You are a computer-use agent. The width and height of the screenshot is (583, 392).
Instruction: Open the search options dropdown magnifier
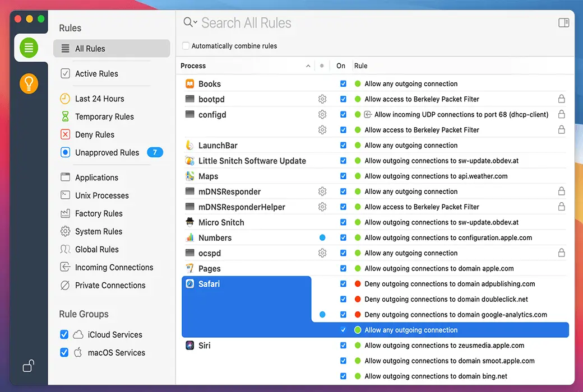190,22
